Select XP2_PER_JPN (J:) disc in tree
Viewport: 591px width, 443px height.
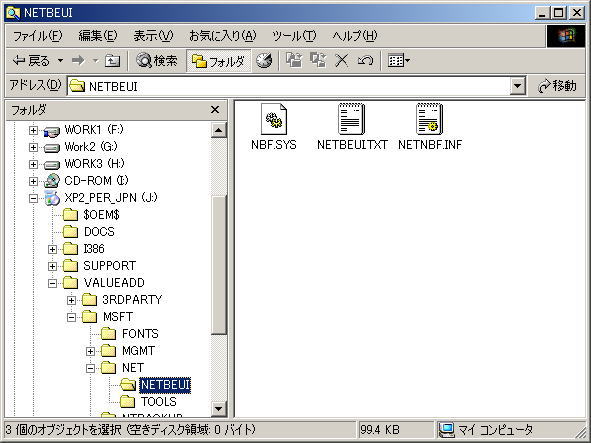[x=111, y=198]
